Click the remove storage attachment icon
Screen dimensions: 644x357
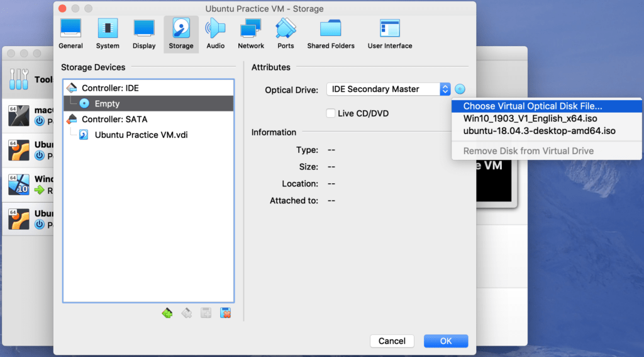coord(225,313)
